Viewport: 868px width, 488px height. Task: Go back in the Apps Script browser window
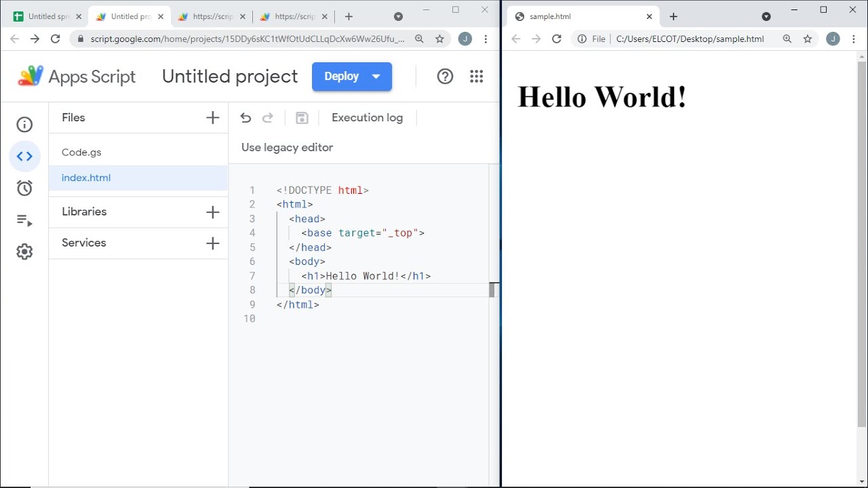coord(14,39)
